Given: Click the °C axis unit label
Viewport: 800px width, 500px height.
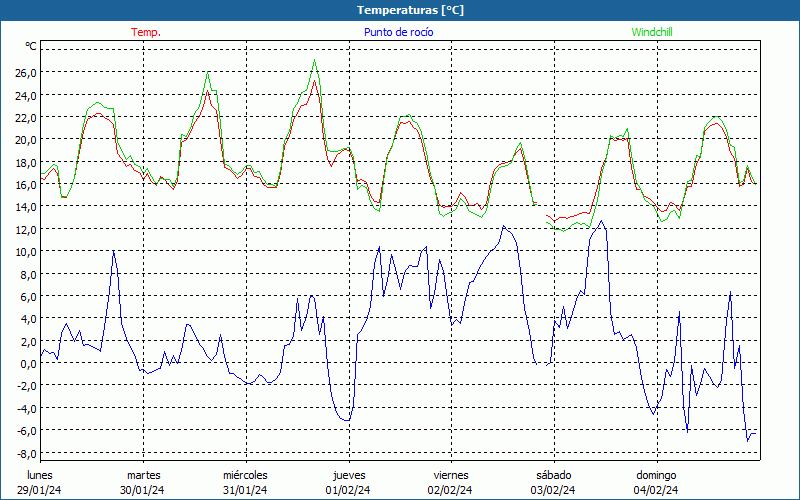Looking at the screenshot, I should point(31,46).
